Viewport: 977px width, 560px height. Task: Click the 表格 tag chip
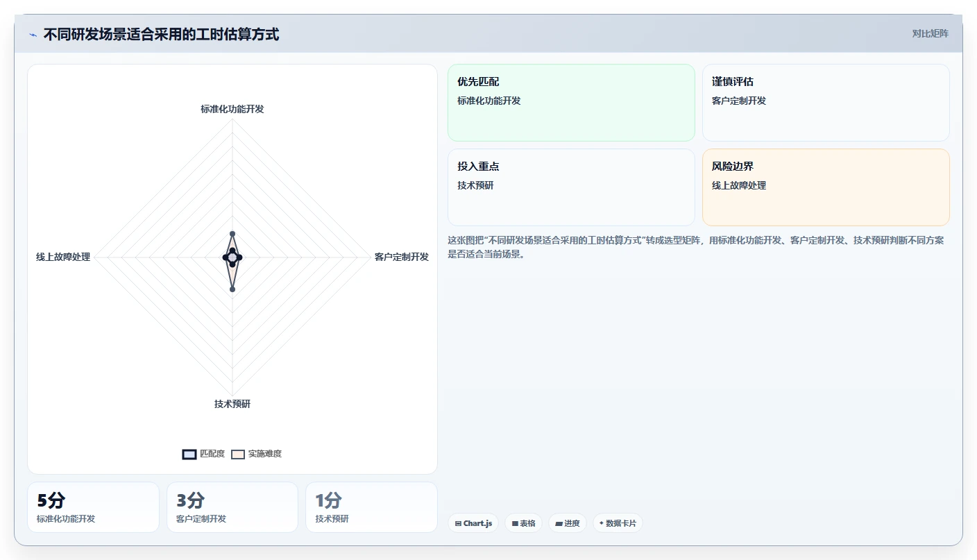tap(523, 523)
